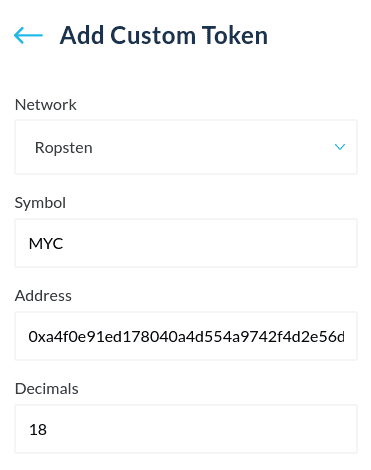The height and width of the screenshot is (470, 371).
Task: Click the Decimals field label
Action: click(47, 389)
